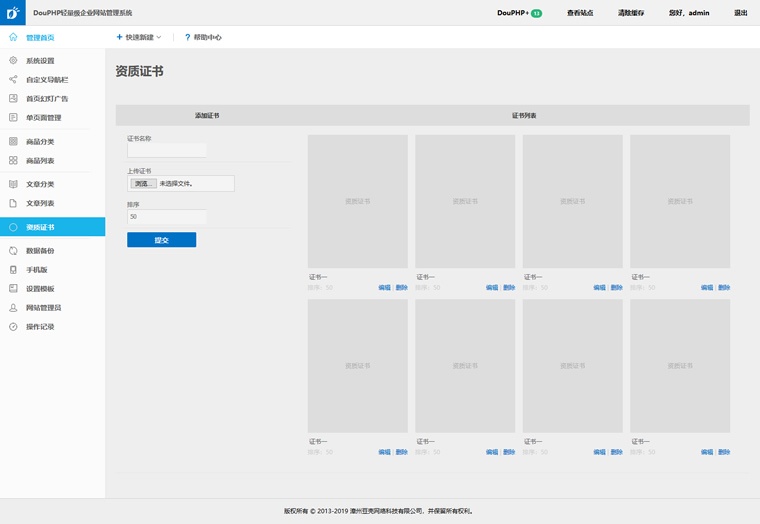Click the 管理首页 home icon
Screen dimensions: 760x524
point(13,37)
